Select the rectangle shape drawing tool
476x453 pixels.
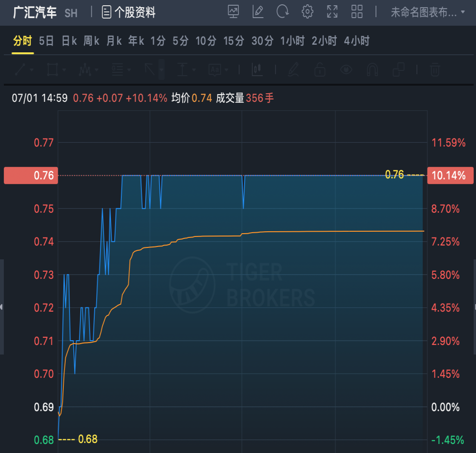click(52, 70)
